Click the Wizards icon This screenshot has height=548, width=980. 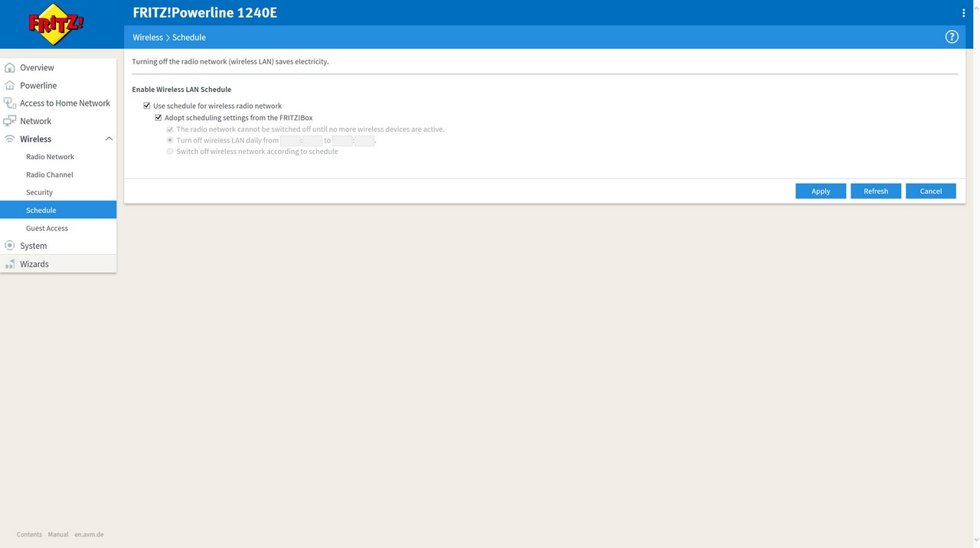tap(10, 264)
